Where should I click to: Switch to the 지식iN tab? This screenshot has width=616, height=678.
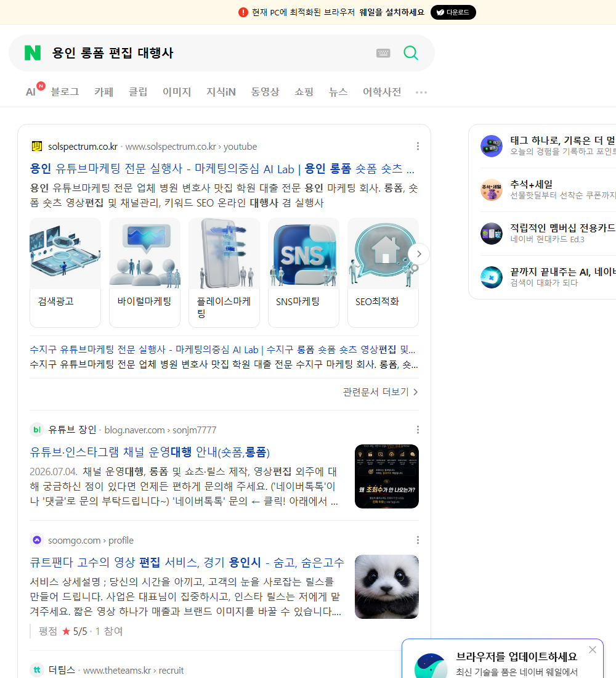tap(221, 92)
